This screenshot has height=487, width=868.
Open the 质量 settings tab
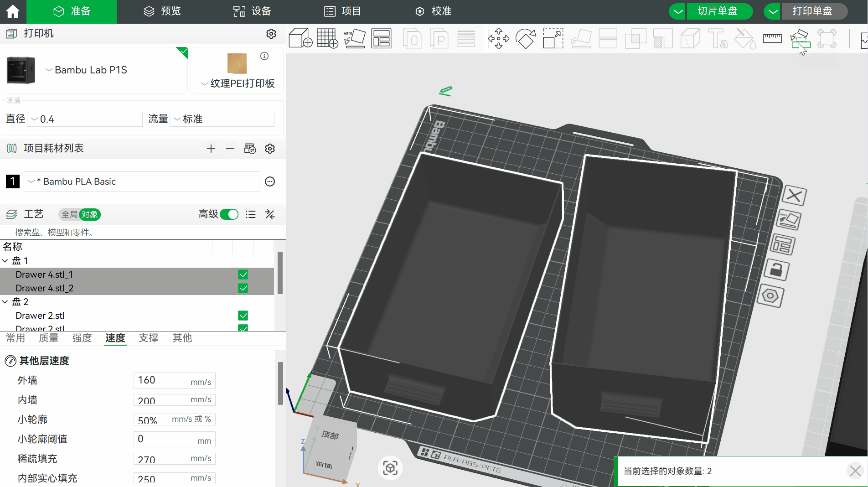coord(49,338)
